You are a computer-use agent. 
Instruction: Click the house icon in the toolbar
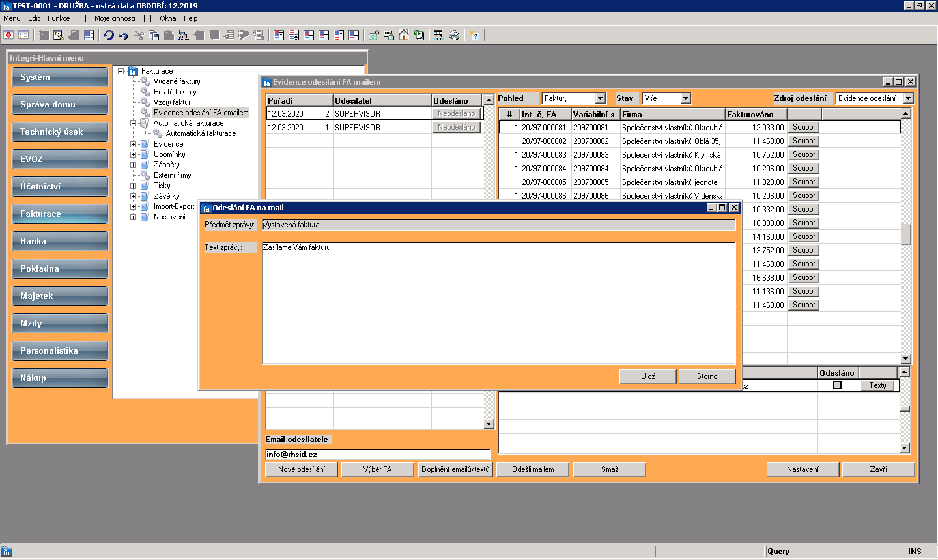[x=404, y=35]
